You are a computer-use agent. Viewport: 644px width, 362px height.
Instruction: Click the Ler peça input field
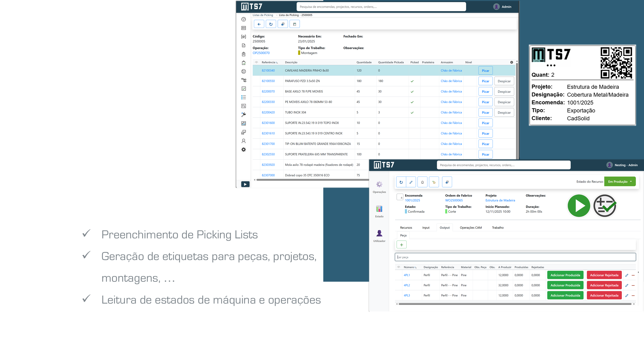tap(515, 257)
